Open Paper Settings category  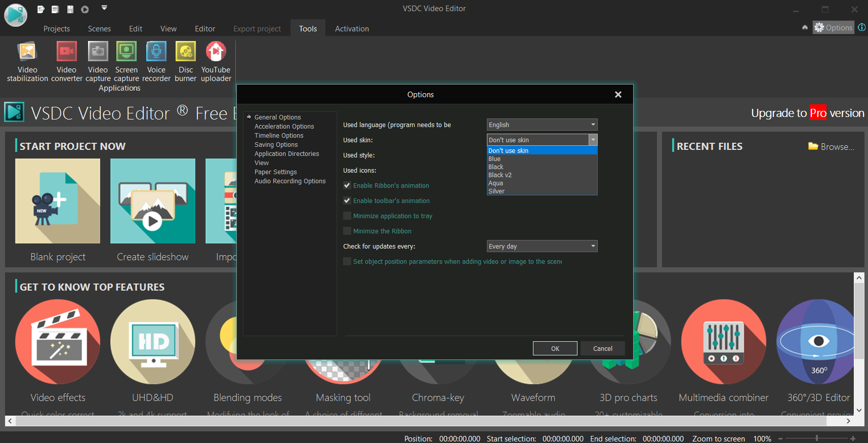[275, 172]
